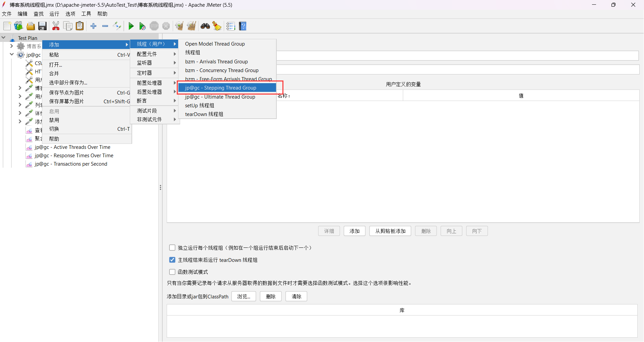Choose jp@gc - Stepping Thread Group

(x=227, y=88)
